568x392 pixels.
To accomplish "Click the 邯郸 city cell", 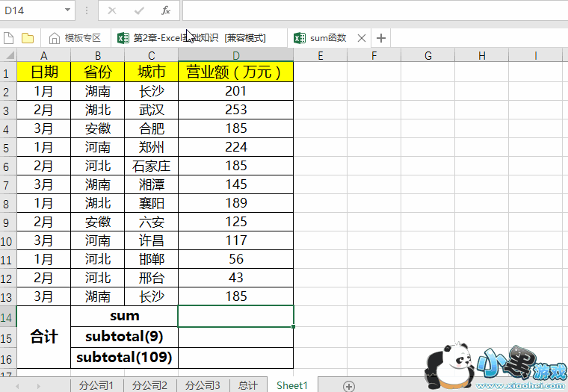I will [152, 259].
